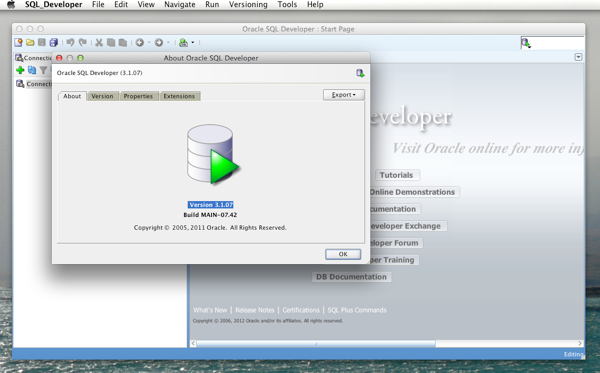The height and width of the screenshot is (373, 600).
Task: Open the View menu
Action: [146, 5]
